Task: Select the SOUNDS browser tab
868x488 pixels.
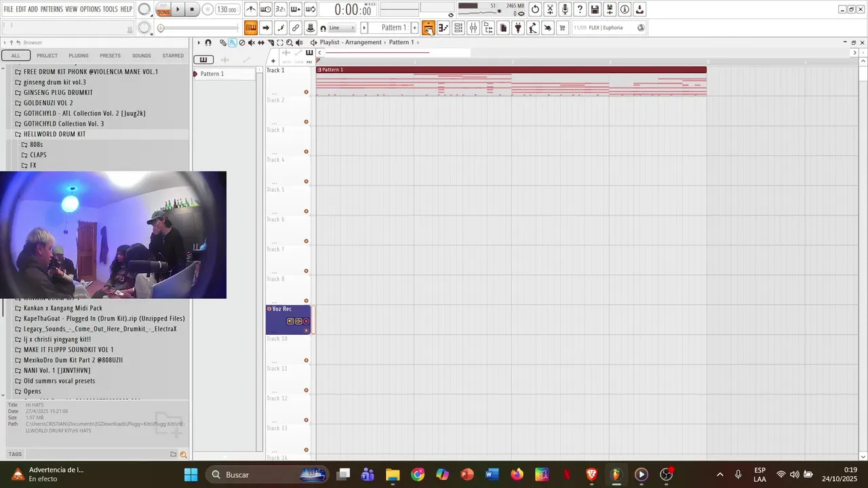Action: click(x=142, y=56)
